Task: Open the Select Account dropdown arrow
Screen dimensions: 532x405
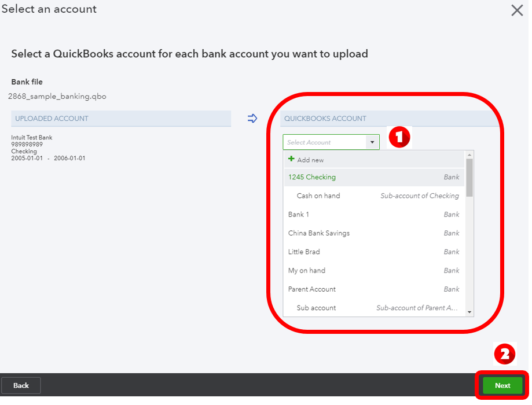Action: coord(372,142)
